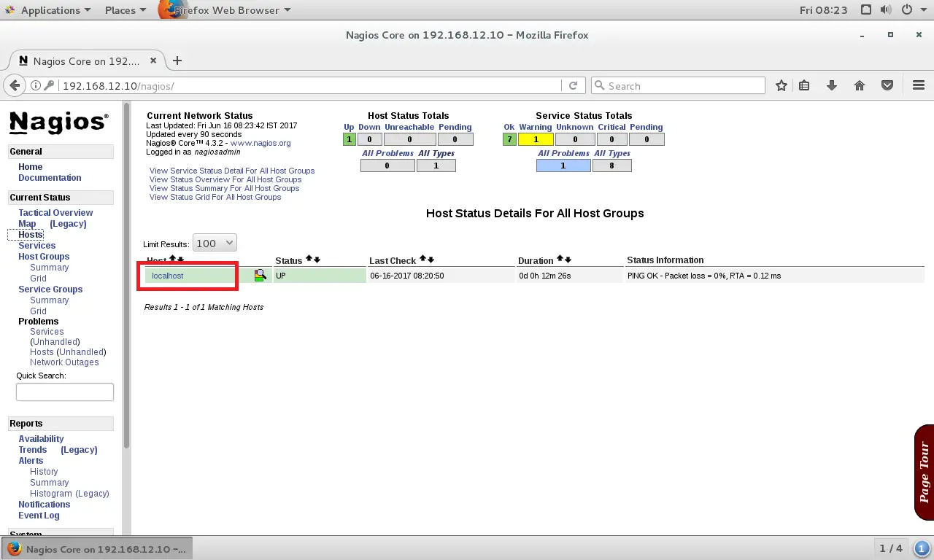Image resolution: width=934 pixels, height=560 pixels.
Task: Open the bookmarks sidebar clipboard icon
Action: coord(804,85)
